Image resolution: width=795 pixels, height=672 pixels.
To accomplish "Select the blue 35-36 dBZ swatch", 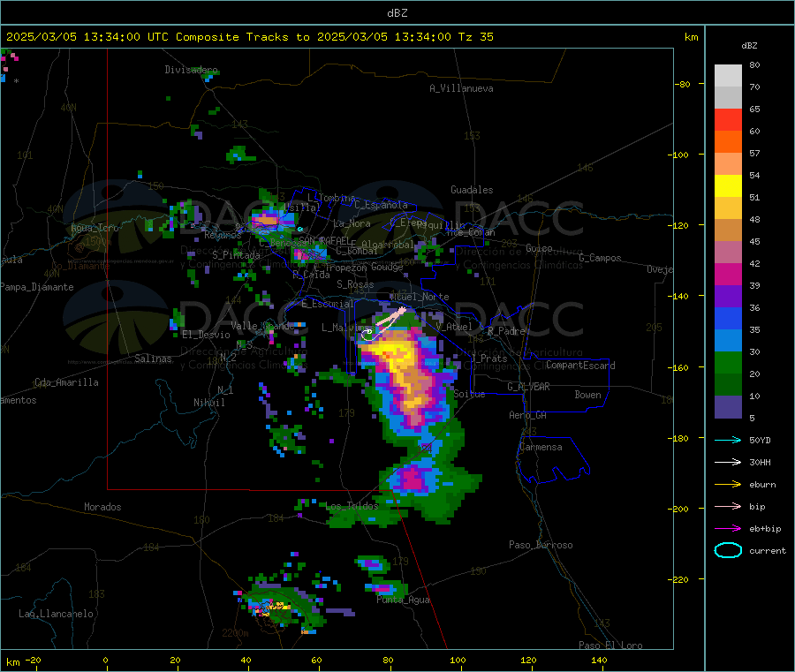I will 728,318.
